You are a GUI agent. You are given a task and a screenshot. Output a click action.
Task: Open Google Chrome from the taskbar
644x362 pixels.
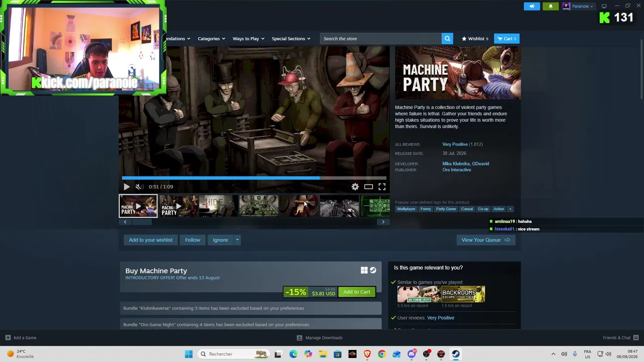tap(382, 354)
